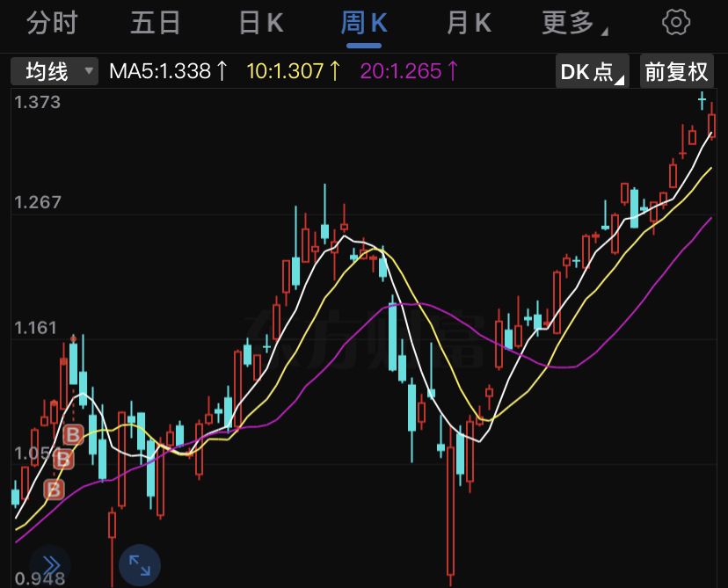Click the 0.948 price axis label
This screenshot has width=728, height=588.
(40, 578)
